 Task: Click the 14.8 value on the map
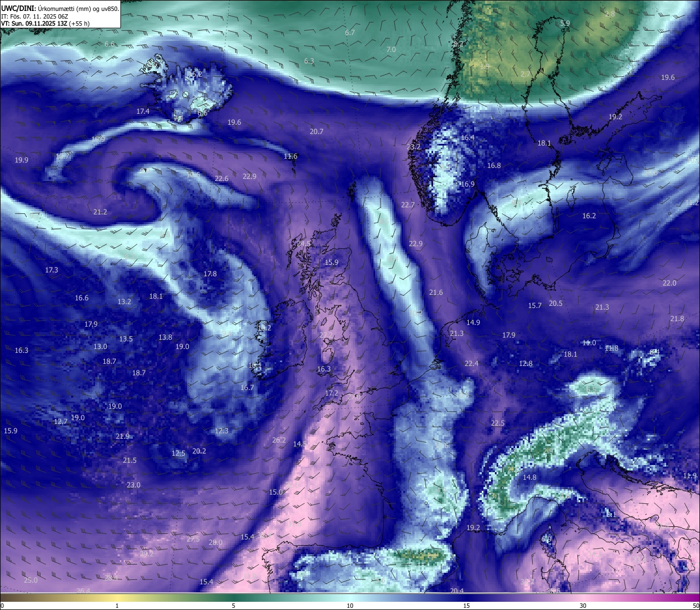tap(529, 478)
